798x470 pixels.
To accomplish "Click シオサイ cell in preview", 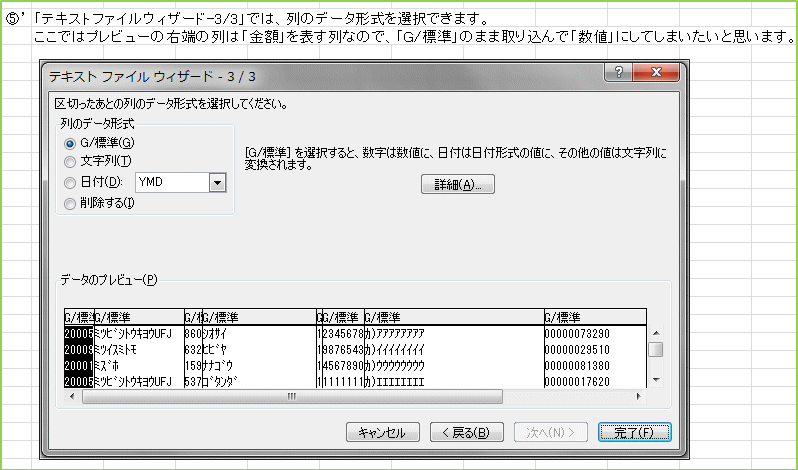I will (x=214, y=334).
